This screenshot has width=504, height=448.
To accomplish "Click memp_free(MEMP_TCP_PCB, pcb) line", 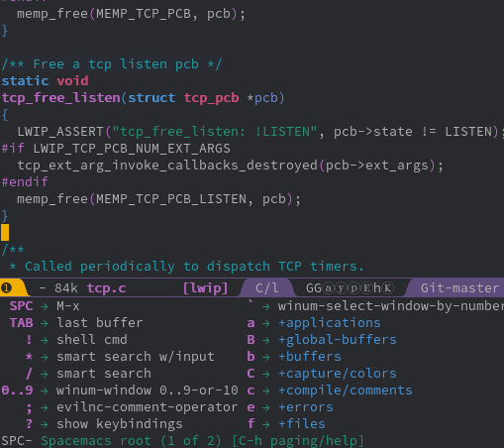I will [131, 14].
